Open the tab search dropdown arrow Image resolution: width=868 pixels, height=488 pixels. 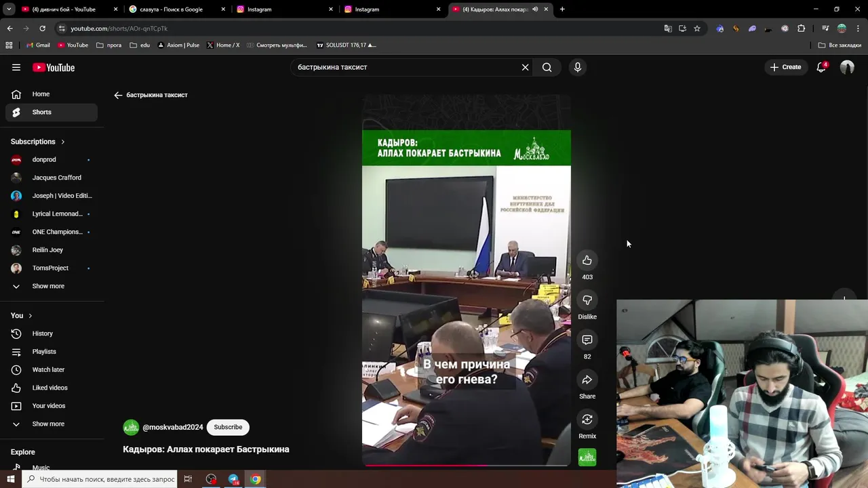coord(9,9)
